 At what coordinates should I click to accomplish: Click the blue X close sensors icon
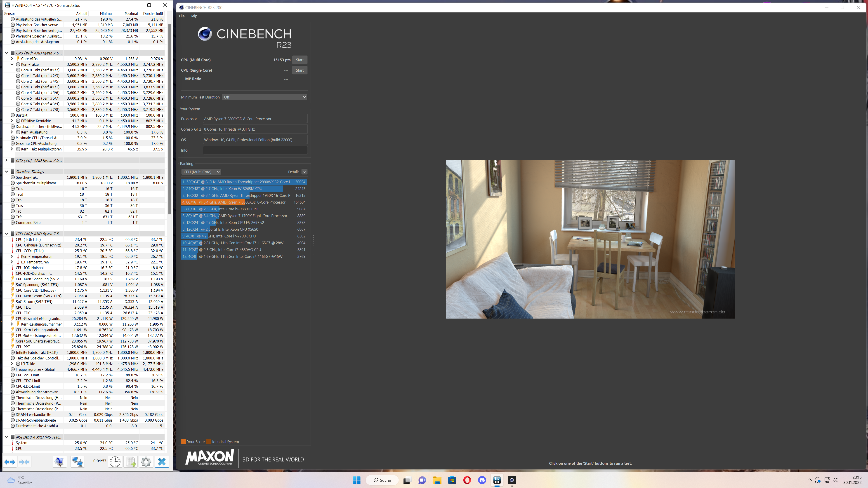[x=162, y=462]
